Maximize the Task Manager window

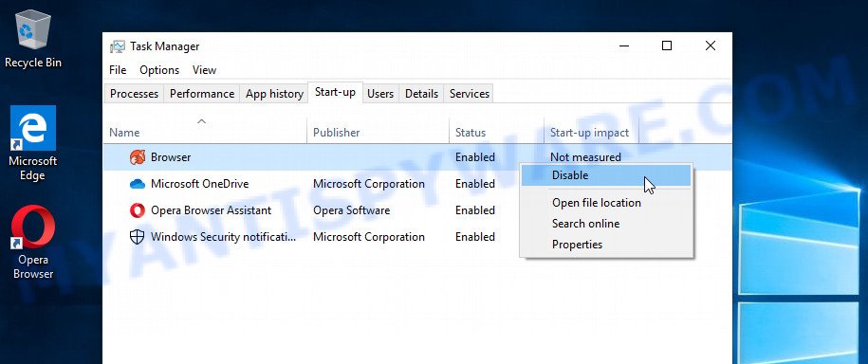pos(667,45)
